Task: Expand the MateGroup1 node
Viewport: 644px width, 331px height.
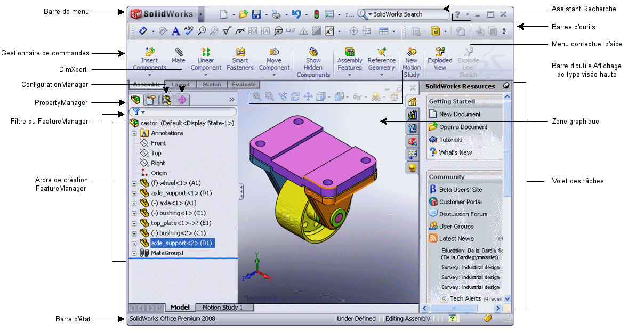Action: click(x=134, y=254)
